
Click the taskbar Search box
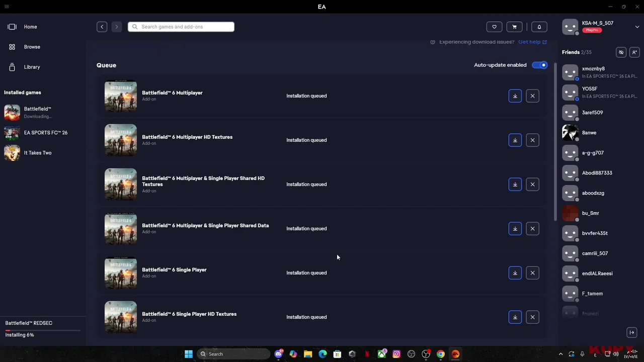click(x=233, y=354)
